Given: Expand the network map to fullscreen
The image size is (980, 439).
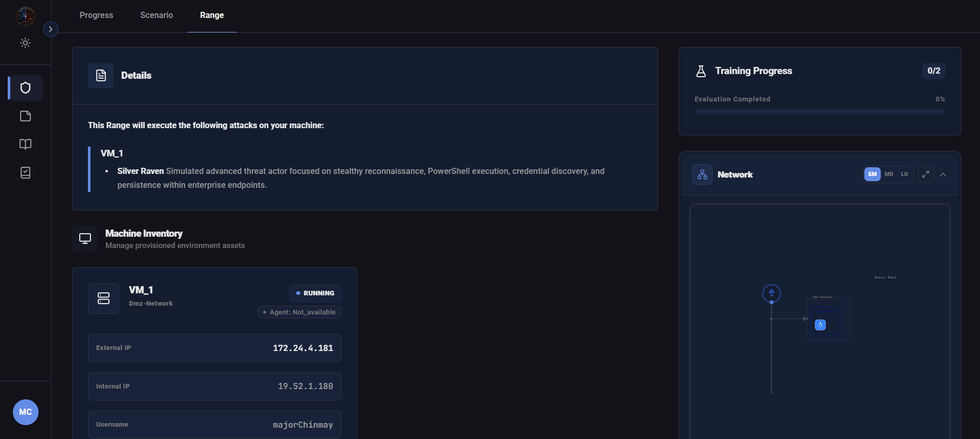Looking at the screenshot, I should [x=926, y=174].
